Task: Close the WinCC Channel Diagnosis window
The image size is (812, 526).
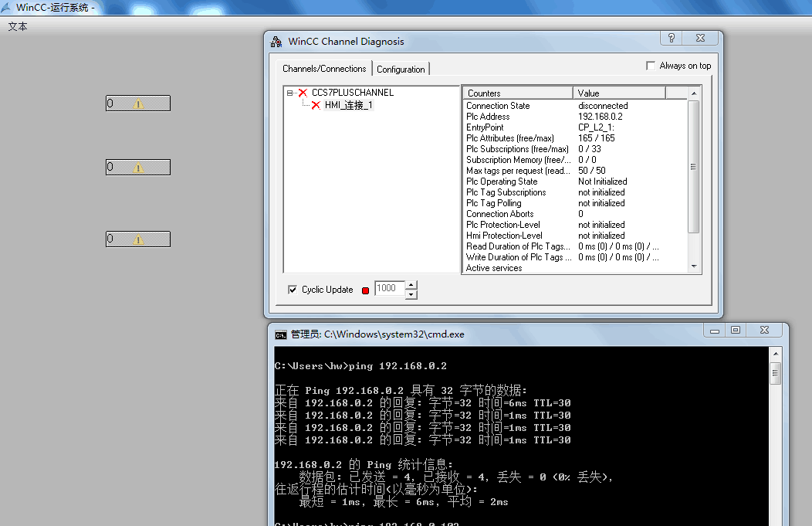Action: coord(700,38)
